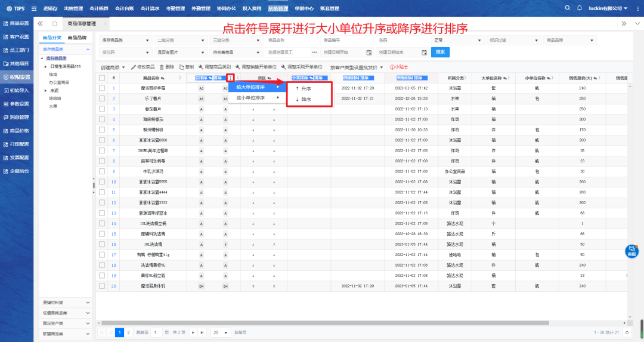This screenshot has width=644, height=342.
Task: Expand the 原辅材料类 category panel
Action: coord(66,303)
